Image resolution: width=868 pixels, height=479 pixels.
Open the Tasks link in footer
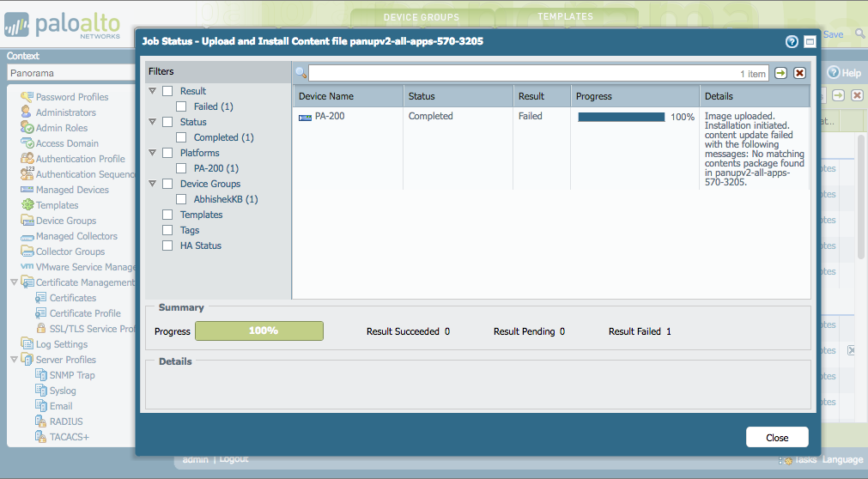[804, 459]
